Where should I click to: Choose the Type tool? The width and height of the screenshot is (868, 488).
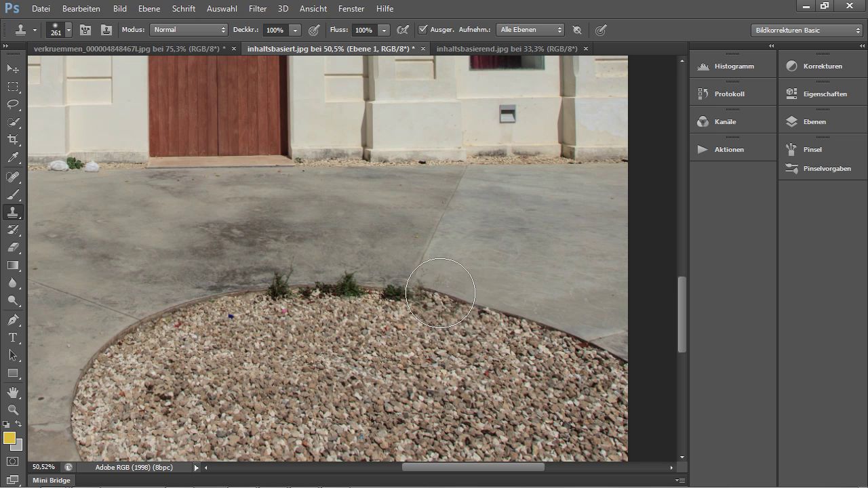[13, 338]
